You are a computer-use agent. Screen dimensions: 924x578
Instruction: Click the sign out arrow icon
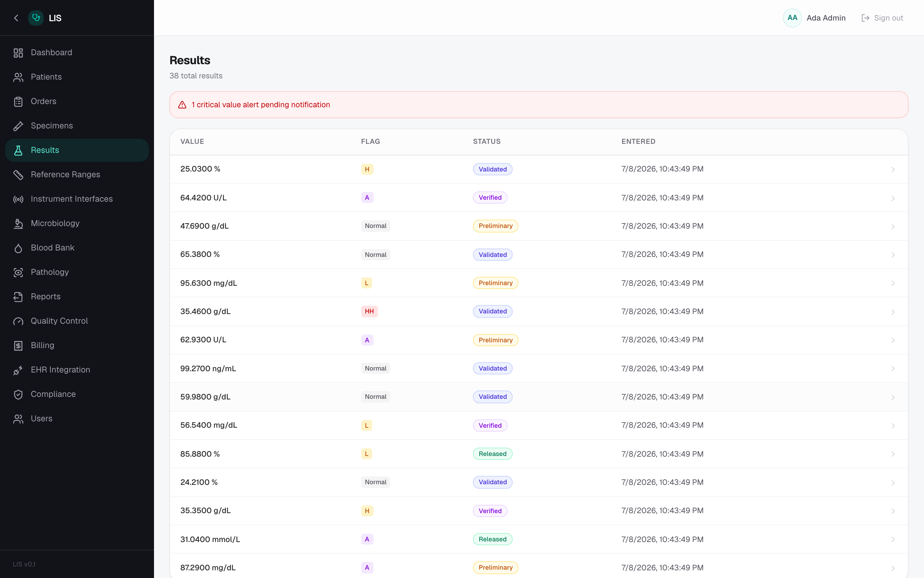866,18
